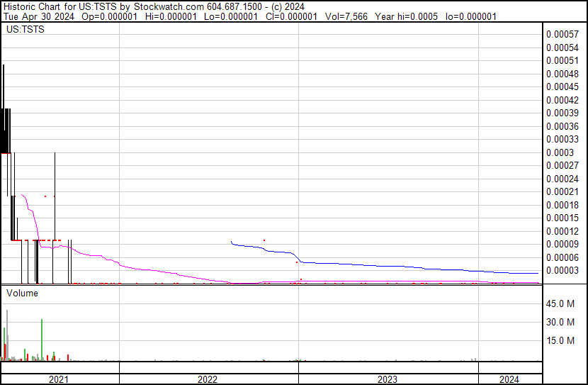Click the blue moving average line start
Screen dimensions: 588x385
coord(232,242)
